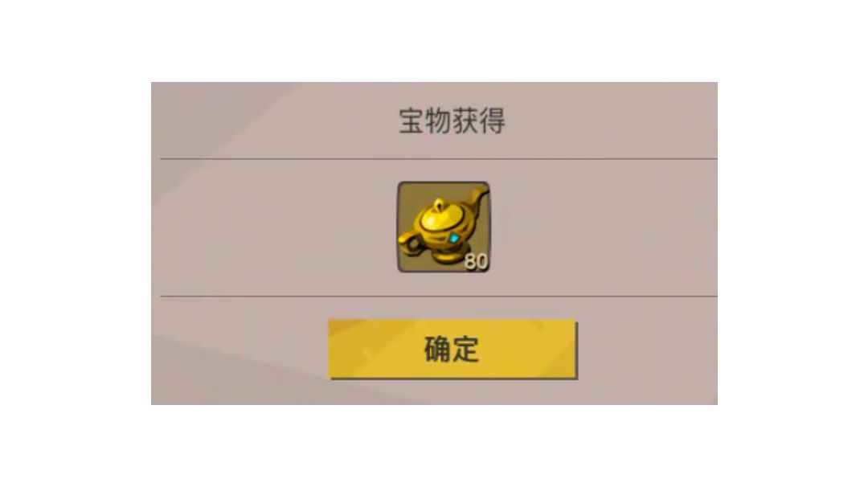This screenshot has width=868, height=487.
Task: Tap the lamp's lid knob
Action: point(439,205)
